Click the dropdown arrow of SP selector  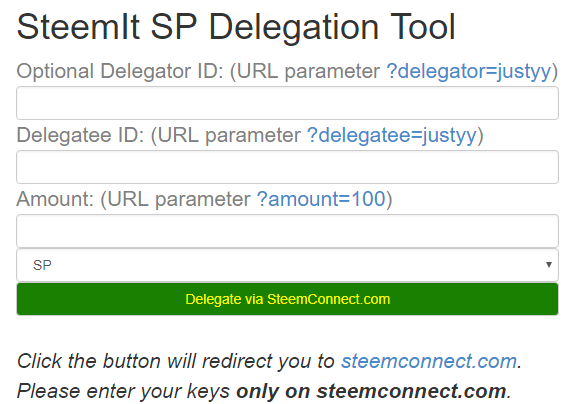(x=549, y=265)
